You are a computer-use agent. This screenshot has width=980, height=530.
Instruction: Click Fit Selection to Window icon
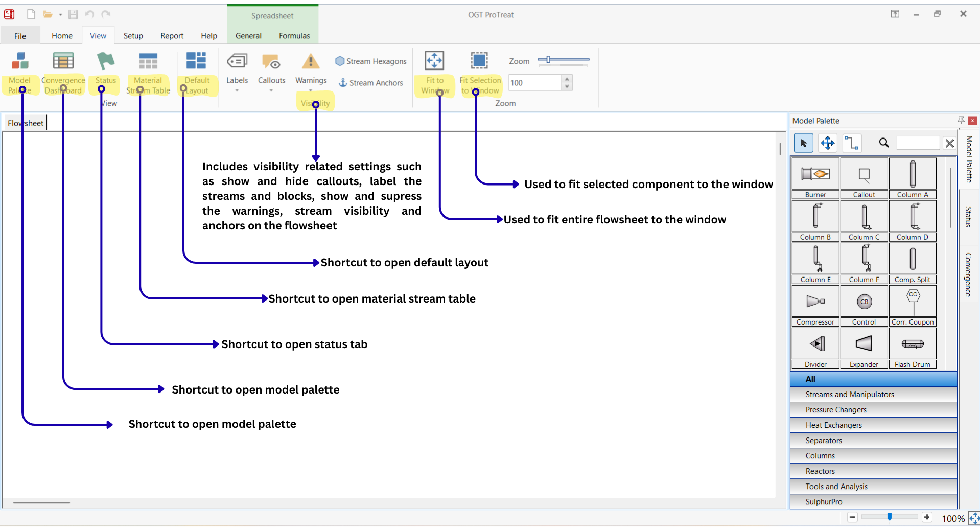click(x=479, y=60)
